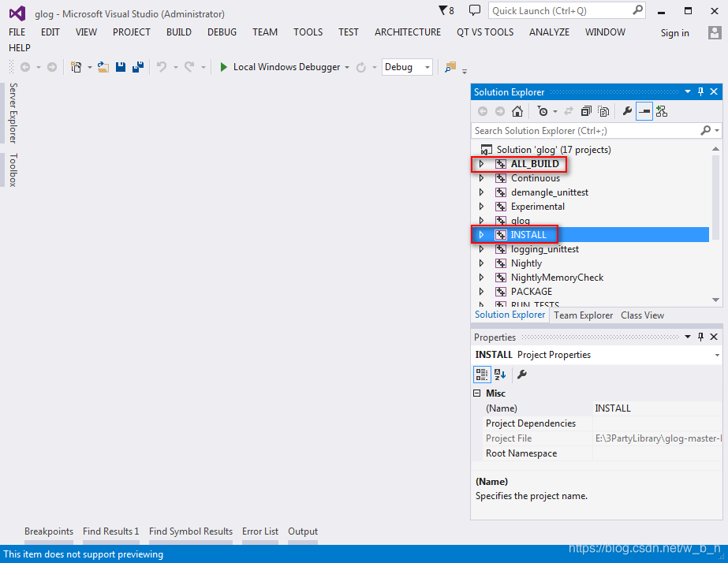Viewport: 728px width, 563px height.
Task: Open Properties object selector dropdown
Action: click(x=717, y=355)
